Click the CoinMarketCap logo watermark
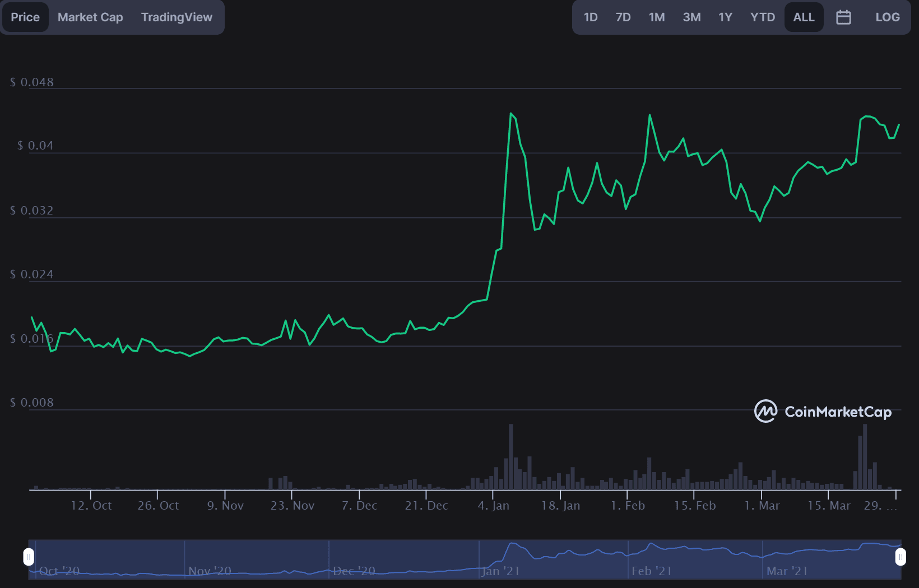This screenshot has width=919, height=588. point(823,412)
